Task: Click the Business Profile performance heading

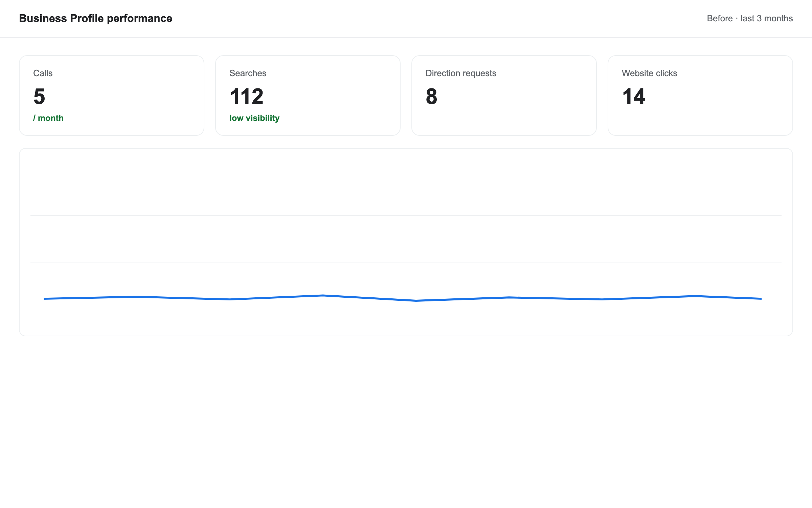Action: click(x=95, y=18)
